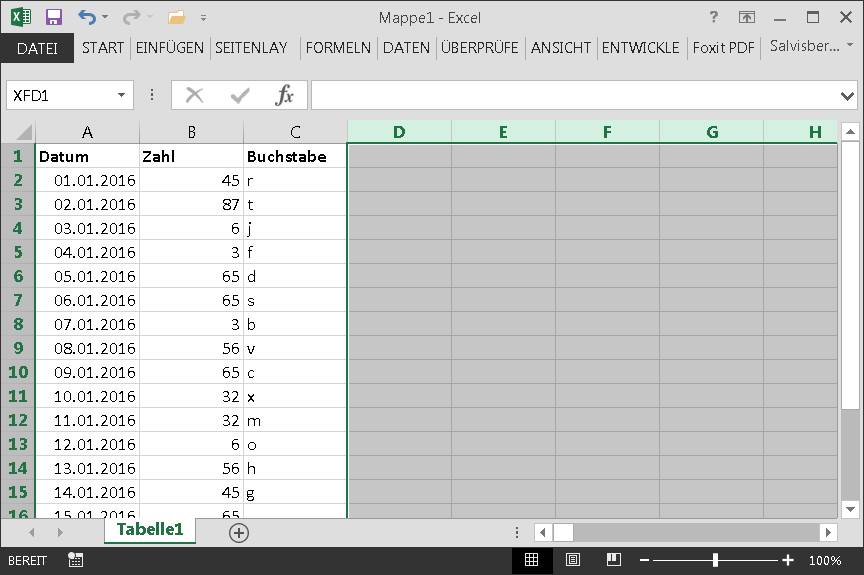Click the macro recording icon in status bar
Image resolution: width=864 pixels, height=575 pixels.
point(75,560)
